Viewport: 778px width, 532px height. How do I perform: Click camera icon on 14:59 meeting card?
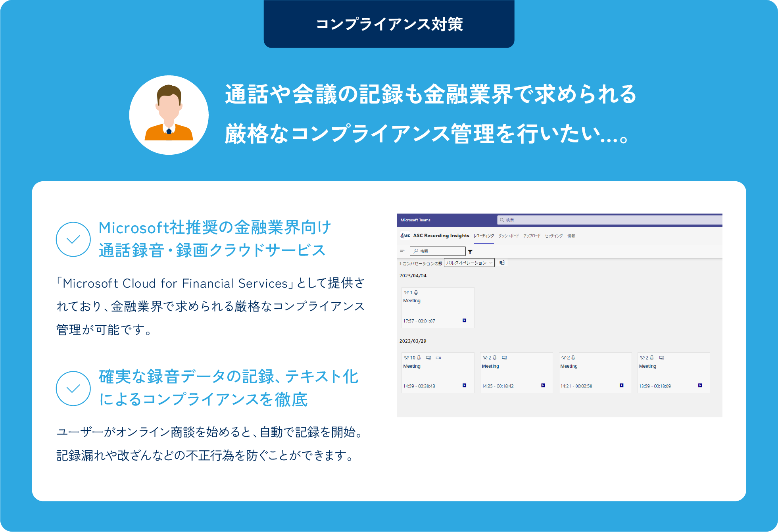tap(438, 358)
